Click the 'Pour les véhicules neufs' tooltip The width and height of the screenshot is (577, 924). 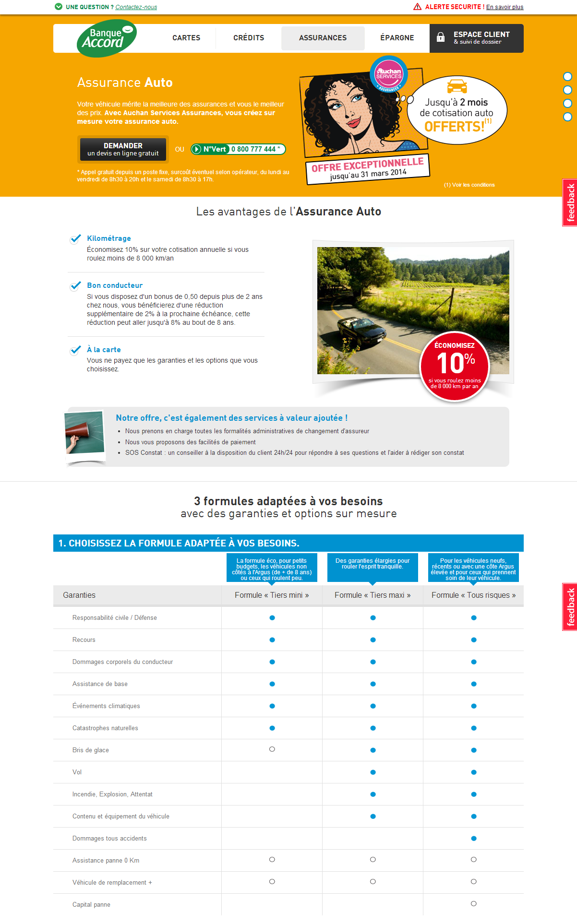point(473,568)
